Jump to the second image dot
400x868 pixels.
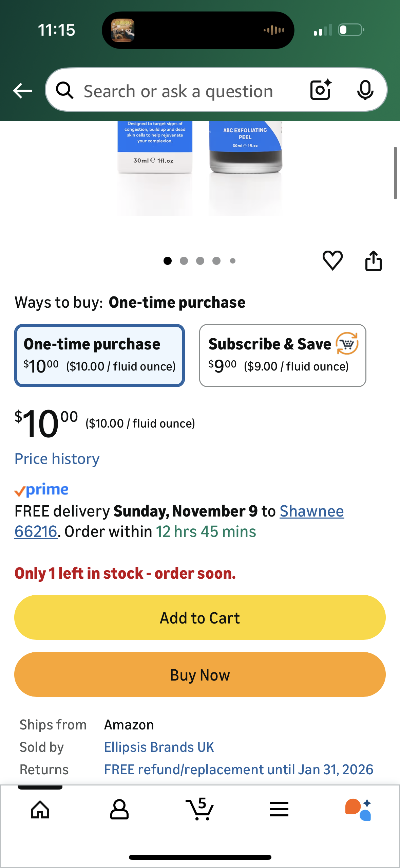[x=184, y=261]
